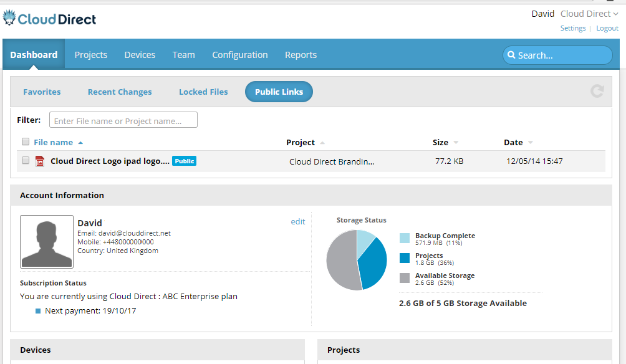Click the Storage Status pie chart
Screen dimensions: 626x364
tap(357, 260)
